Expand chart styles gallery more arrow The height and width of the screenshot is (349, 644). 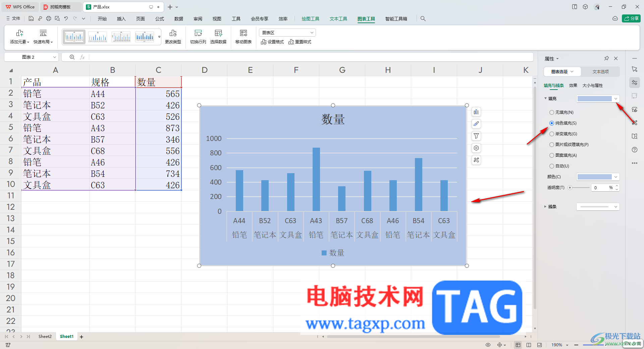(x=159, y=37)
